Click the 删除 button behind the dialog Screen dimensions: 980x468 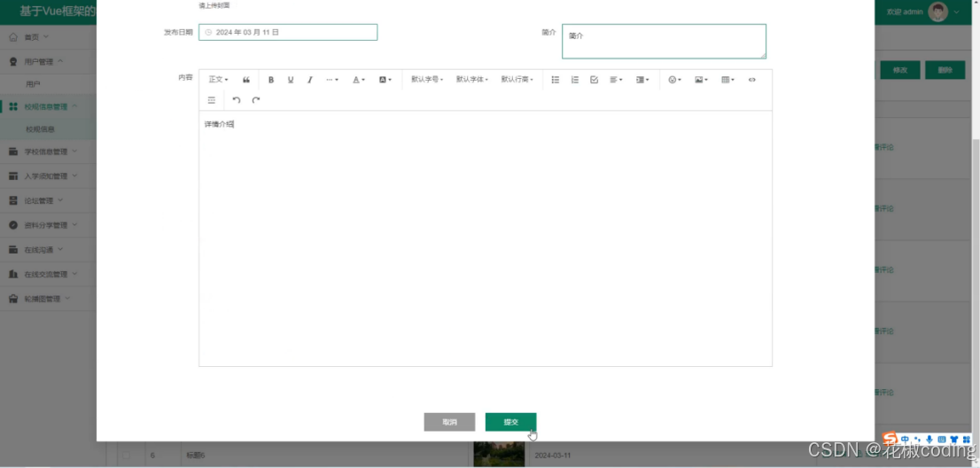pos(945,70)
